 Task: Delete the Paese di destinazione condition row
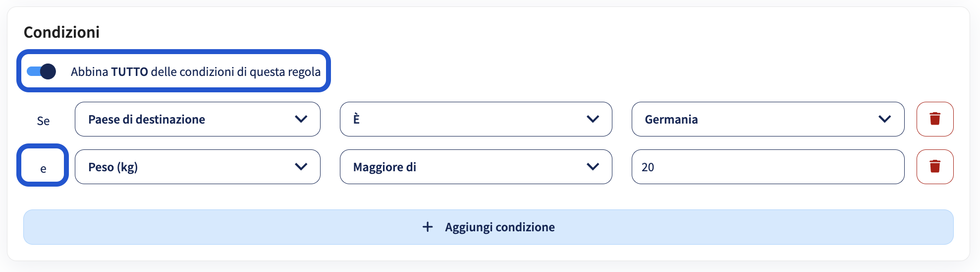tap(935, 119)
